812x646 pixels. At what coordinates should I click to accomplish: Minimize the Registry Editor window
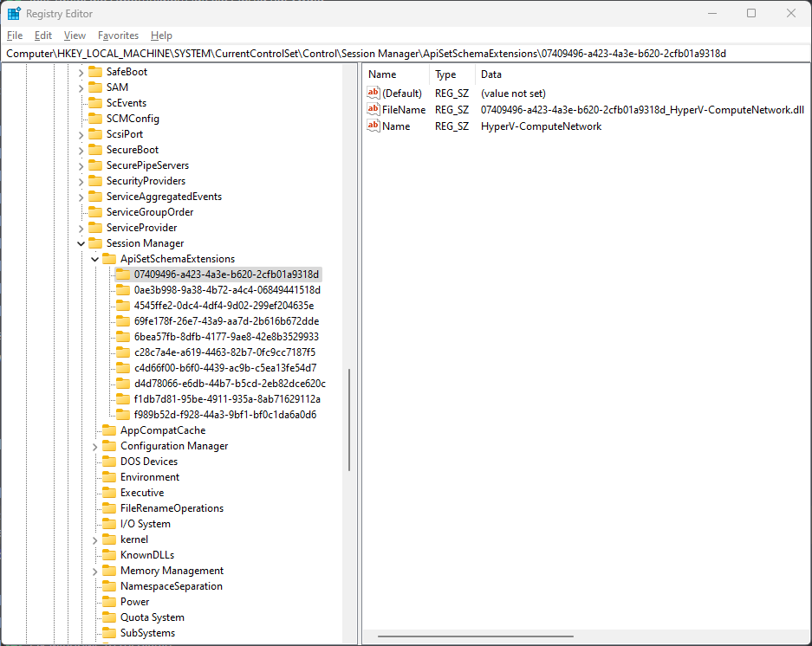tap(712, 14)
